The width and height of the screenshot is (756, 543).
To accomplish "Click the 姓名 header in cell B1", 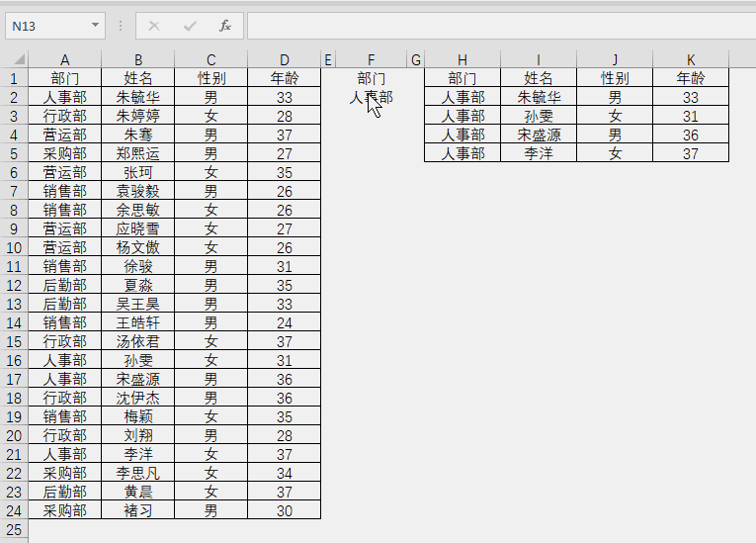I will click(138, 78).
